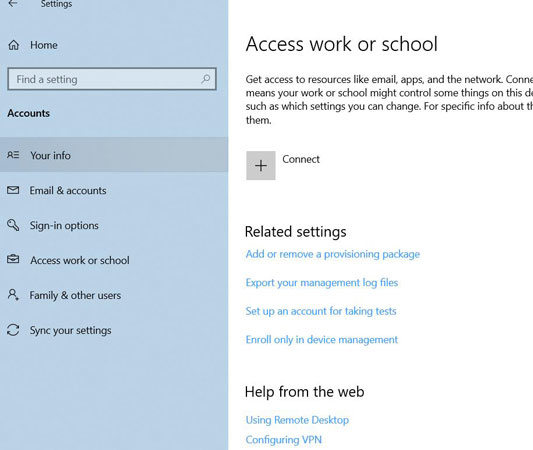Screen dimensions: 533x450
Task: Click the Settings window title text
Action: point(56,4)
